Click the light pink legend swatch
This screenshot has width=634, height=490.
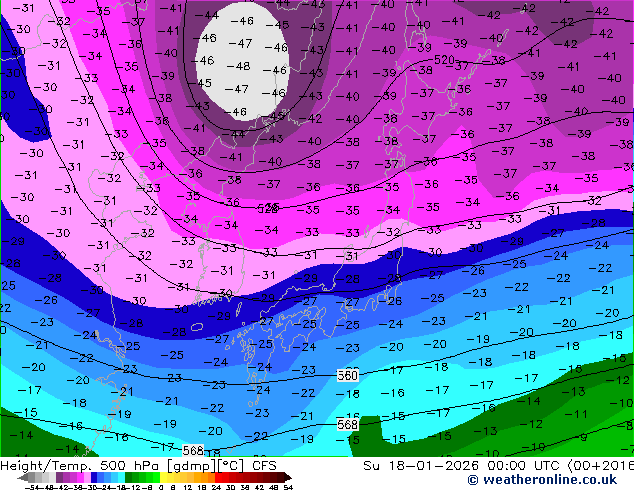pyautogui.click(x=87, y=478)
